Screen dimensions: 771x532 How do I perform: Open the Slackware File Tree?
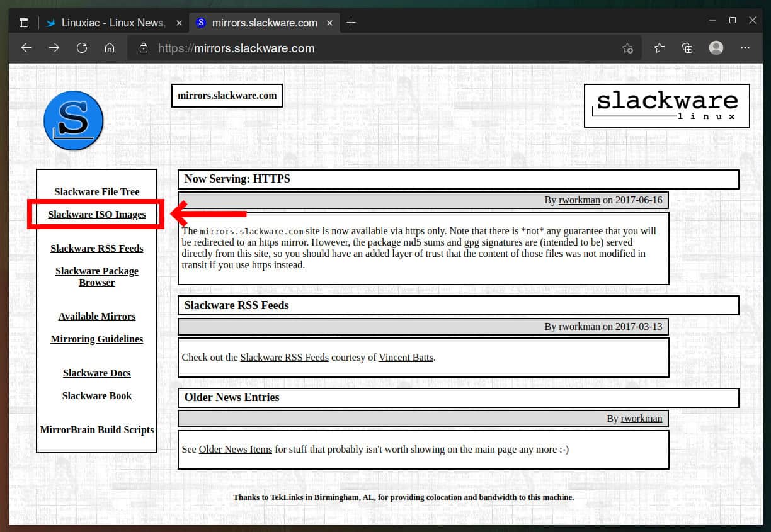tap(96, 192)
